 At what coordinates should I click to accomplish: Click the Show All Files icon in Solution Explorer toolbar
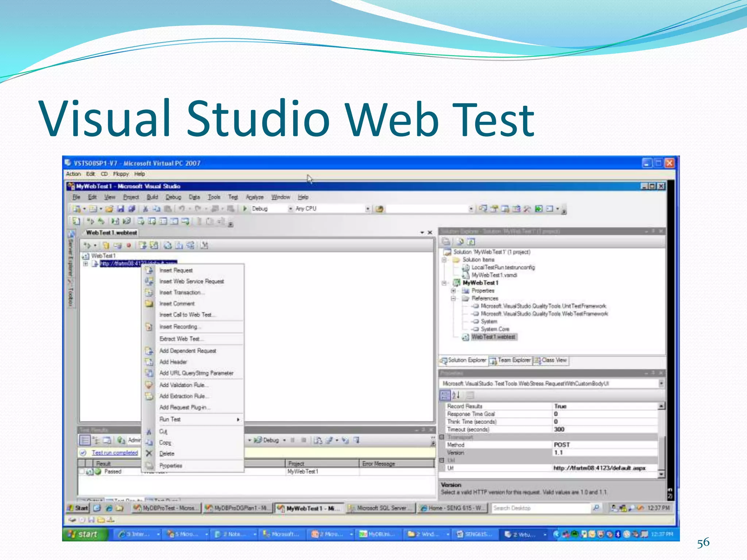[x=460, y=241]
